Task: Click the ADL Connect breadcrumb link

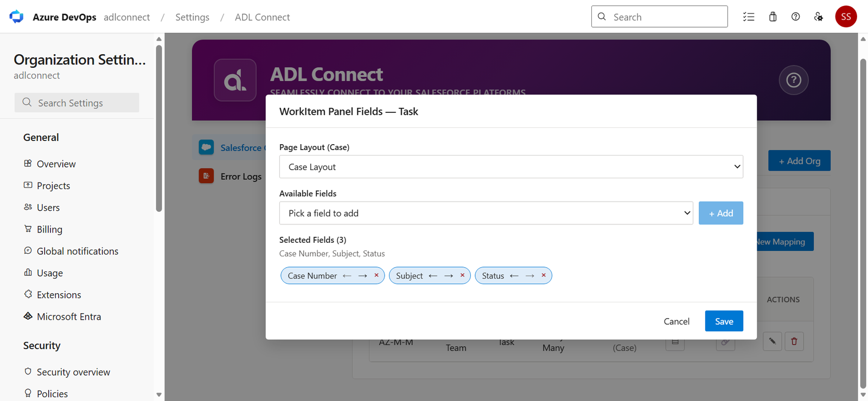Action: [262, 17]
